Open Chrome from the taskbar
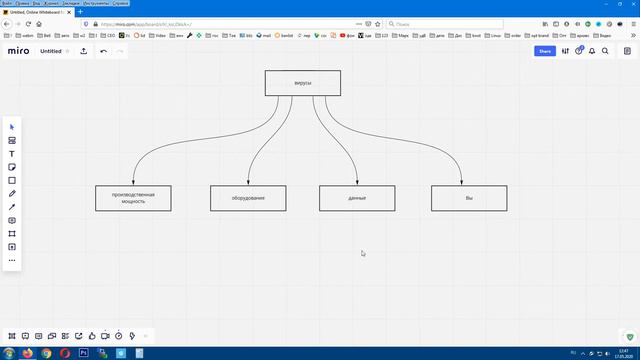Image resolution: width=640 pixels, height=360 pixels. pos(46,353)
